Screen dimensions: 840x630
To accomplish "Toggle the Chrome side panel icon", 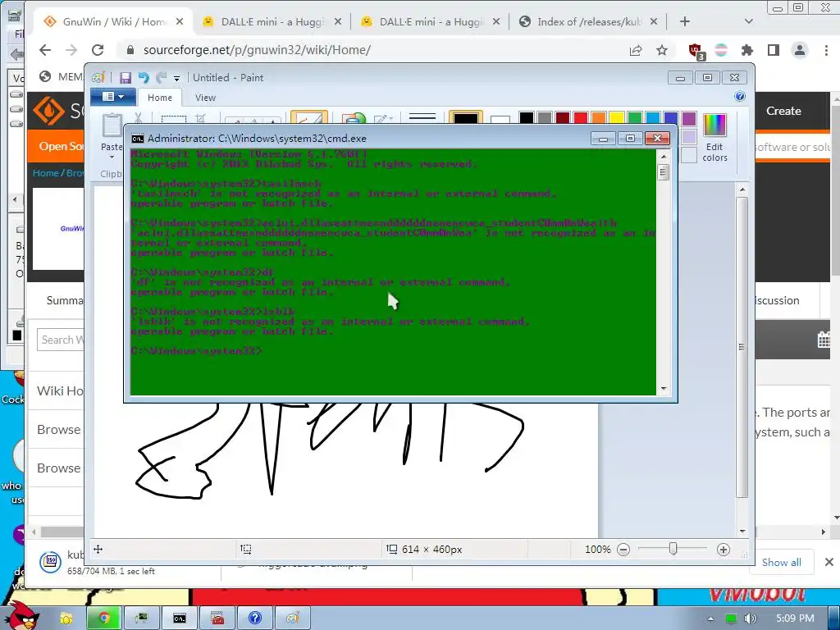I will 773,50.
